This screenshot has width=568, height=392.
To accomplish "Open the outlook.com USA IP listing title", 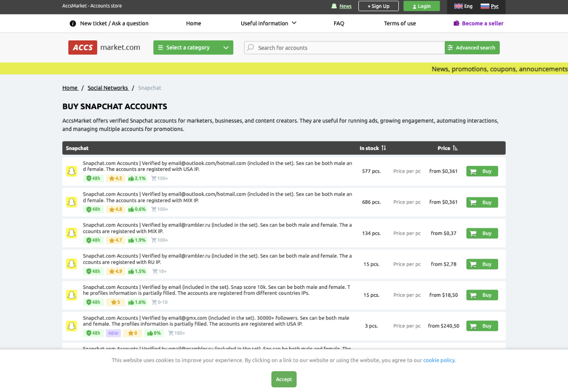I will coord(218,166).
